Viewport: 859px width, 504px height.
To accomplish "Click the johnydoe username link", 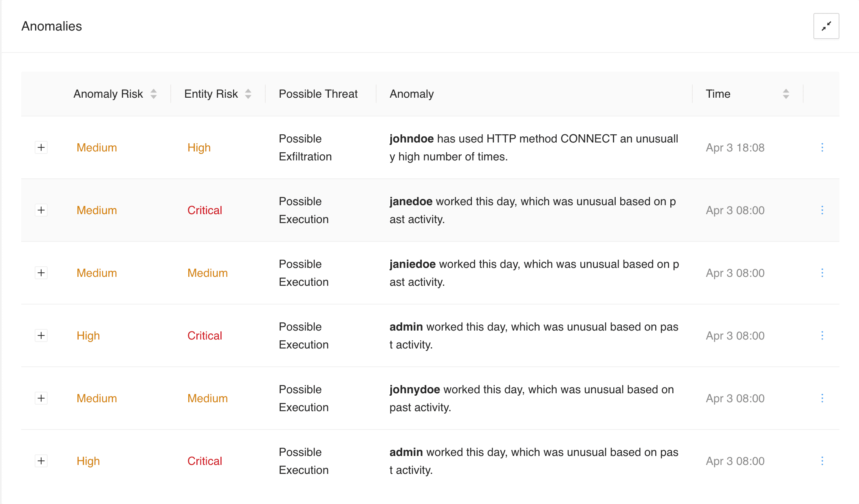I will pos(414,390).
